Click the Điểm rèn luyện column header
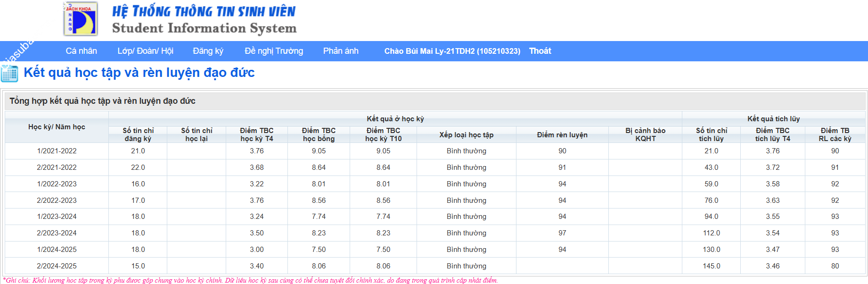 click(x=562, y=135)
